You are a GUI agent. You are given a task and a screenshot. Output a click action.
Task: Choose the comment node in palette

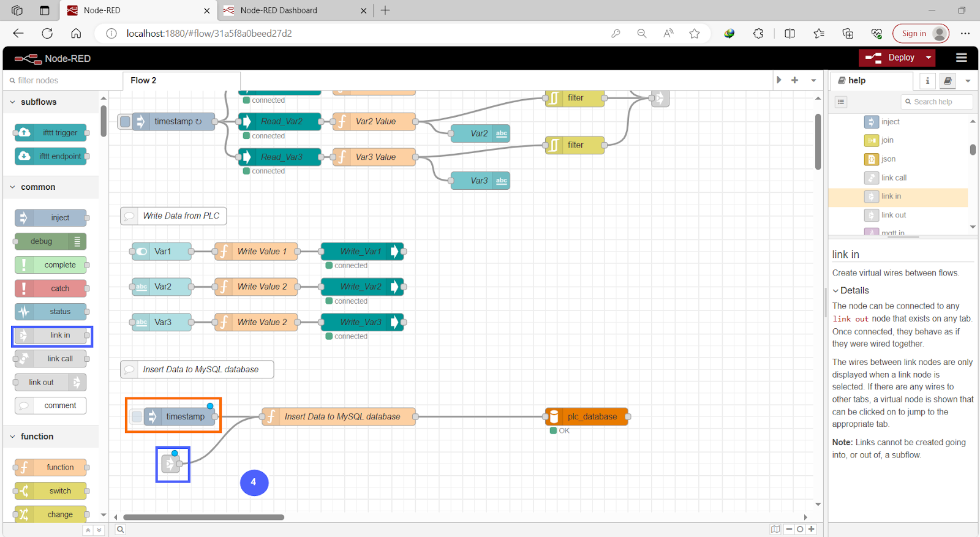coord(51,405)
